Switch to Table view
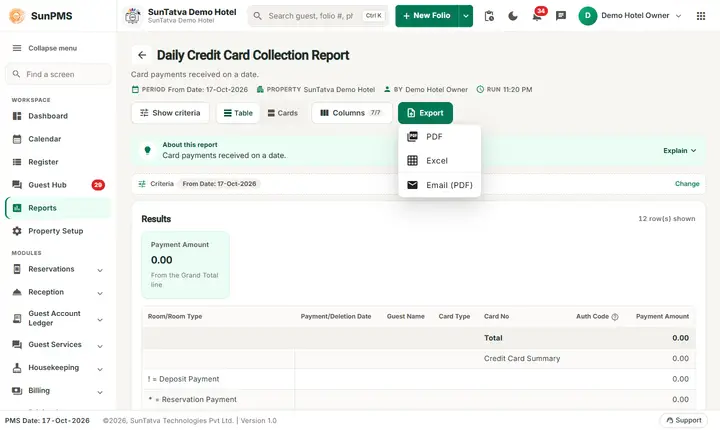Viewport: 720px width, 430px height. coord(238,113)
